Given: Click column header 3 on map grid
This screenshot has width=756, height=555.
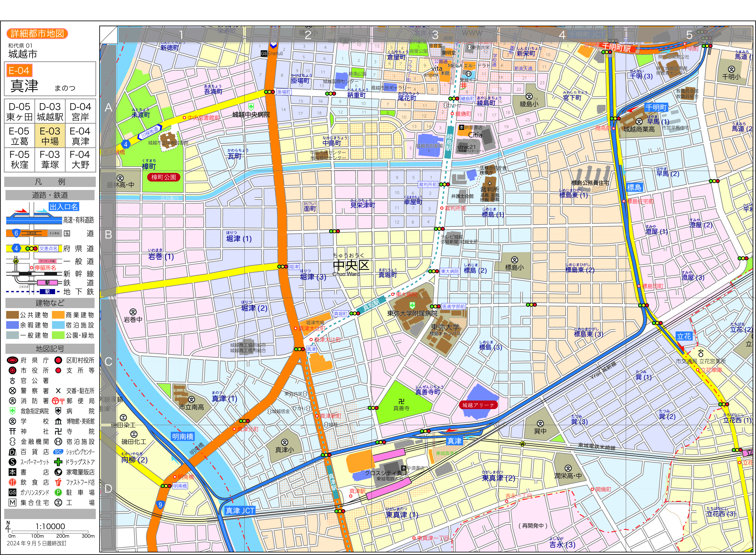Looking at the screenshot, I should pos(435,35).
